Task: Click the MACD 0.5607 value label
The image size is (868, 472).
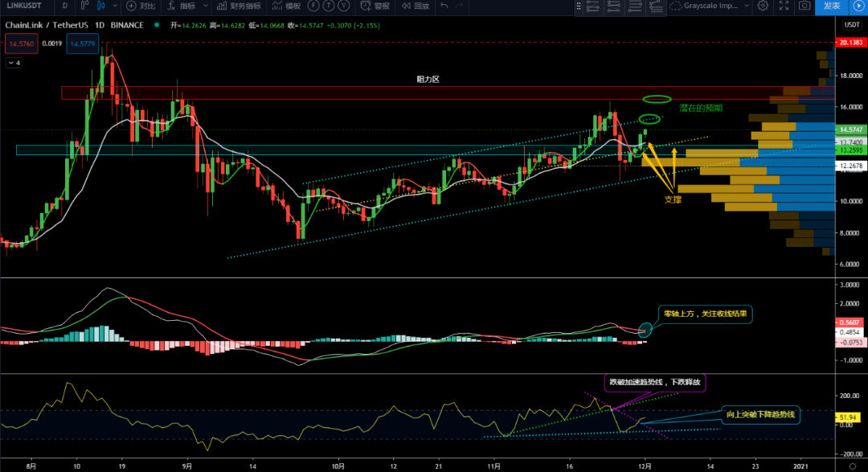Action: coord(849,322)
